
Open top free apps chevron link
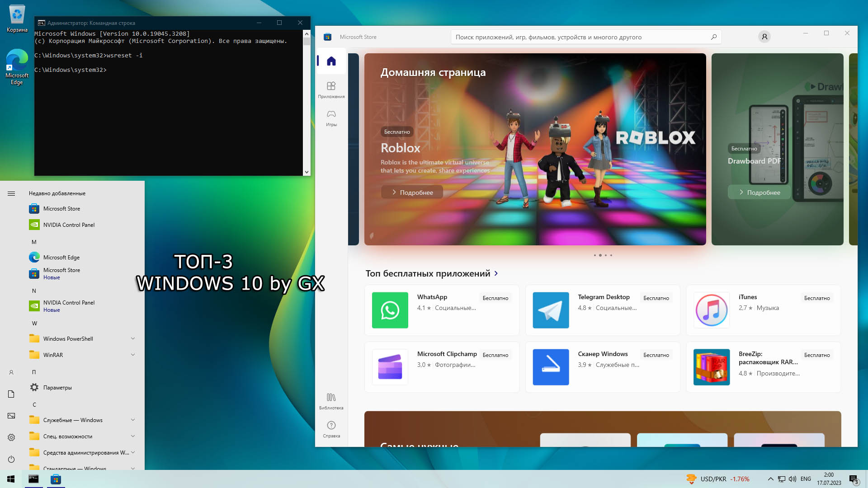(x=496, y=273)
